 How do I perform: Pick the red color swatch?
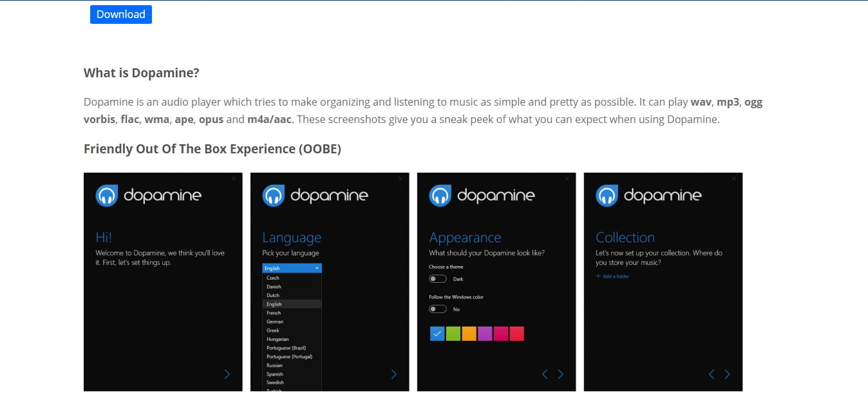(x=516, y=333)
